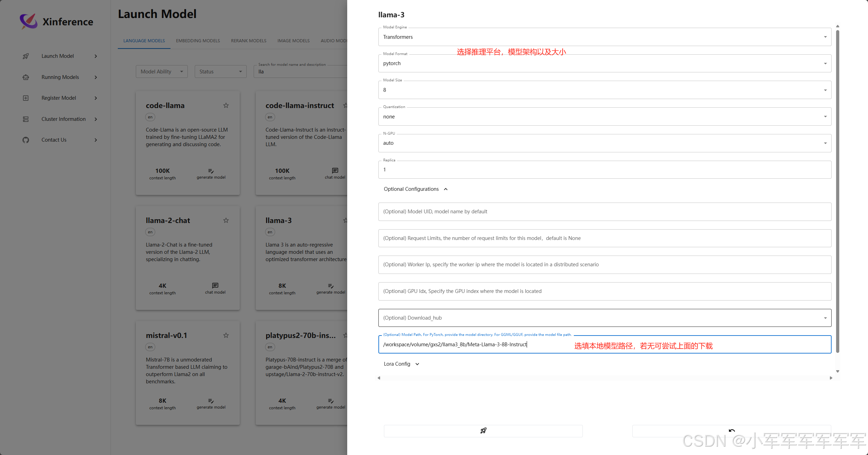
Task: Select the mistral-v0.1 model card title
Action: click(166, 336)
